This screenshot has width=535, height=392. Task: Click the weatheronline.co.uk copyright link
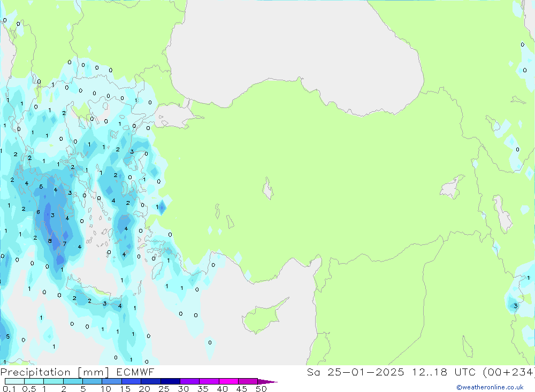click(x=490, y=387)
